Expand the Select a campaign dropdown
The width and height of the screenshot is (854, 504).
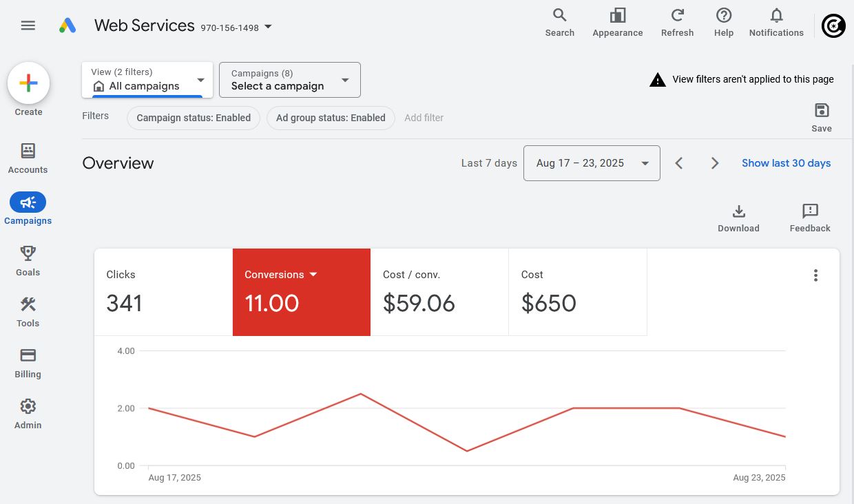[290, 80]
